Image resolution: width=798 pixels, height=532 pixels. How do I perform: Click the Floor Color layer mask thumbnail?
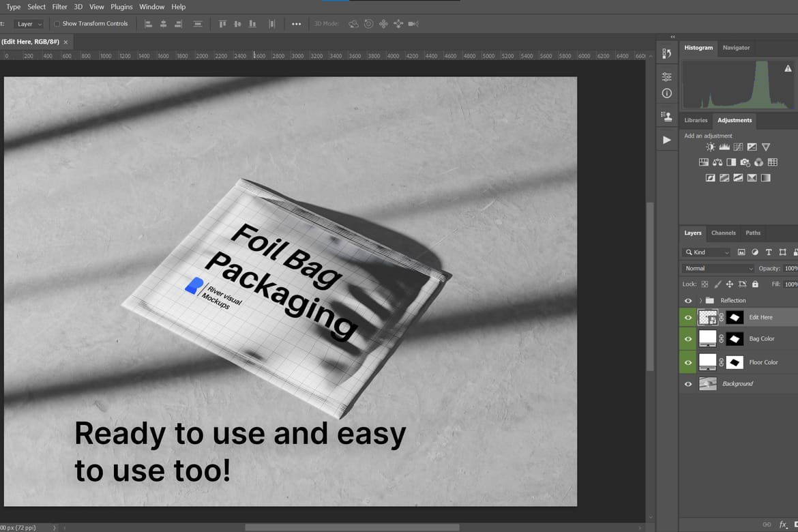click(735, 362)
